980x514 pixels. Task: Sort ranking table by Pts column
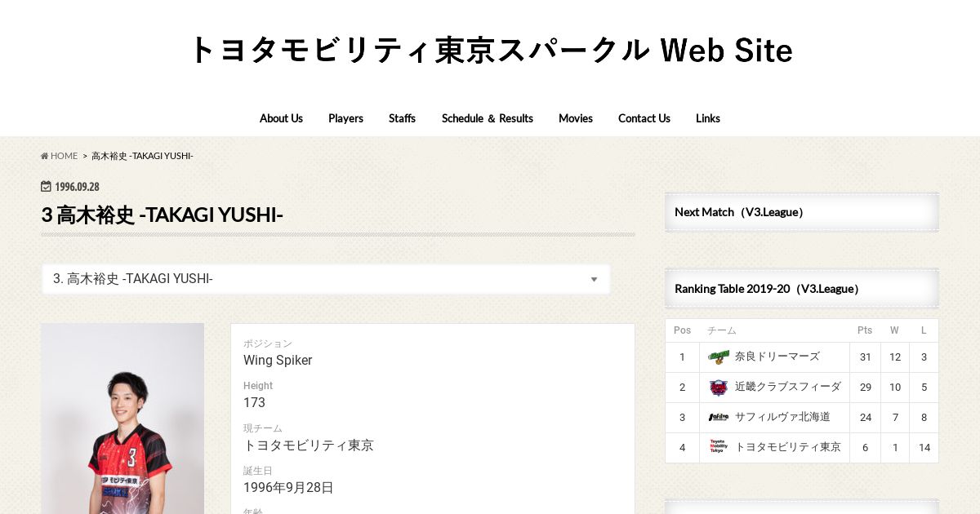[x=865, y=330]
